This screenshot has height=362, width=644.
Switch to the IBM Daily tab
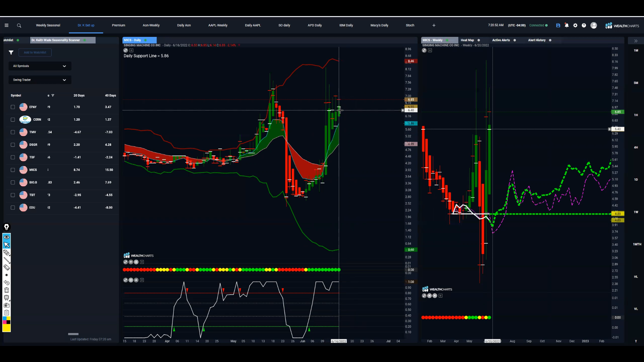coord(346,25)
